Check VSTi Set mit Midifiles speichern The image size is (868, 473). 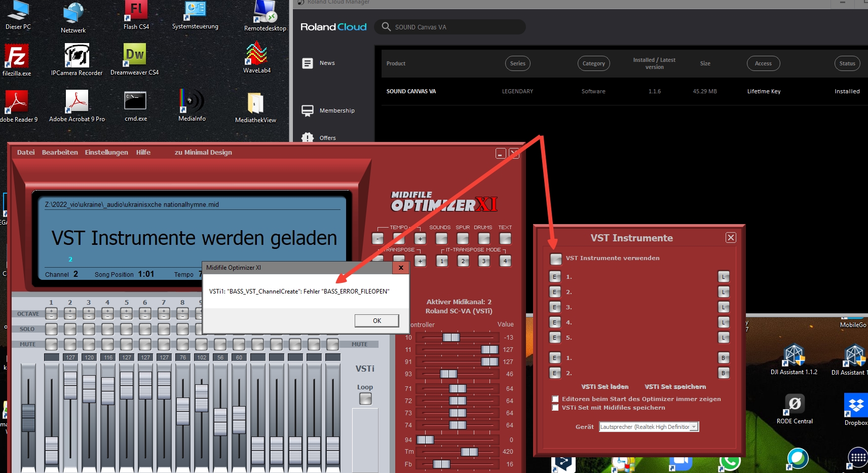(555, 408)
